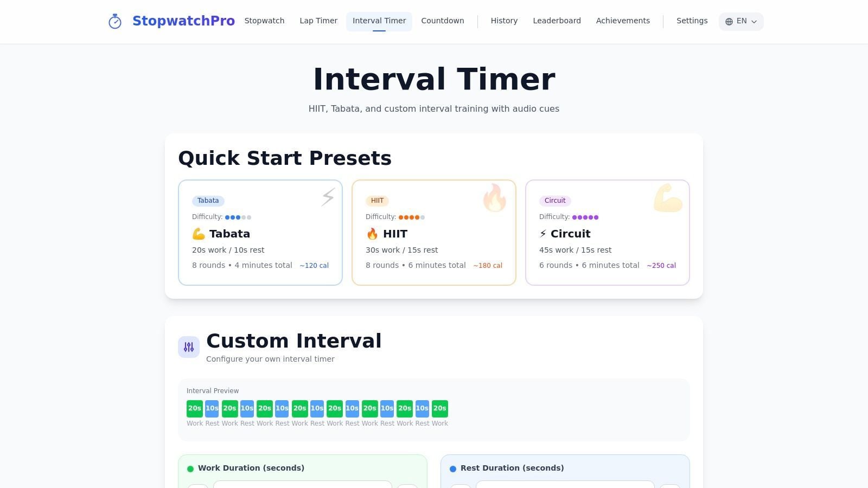Select the Tabata quick start preset
This screenshot has width=868, height=488.
pyautogui.click(x=260, y=233)
